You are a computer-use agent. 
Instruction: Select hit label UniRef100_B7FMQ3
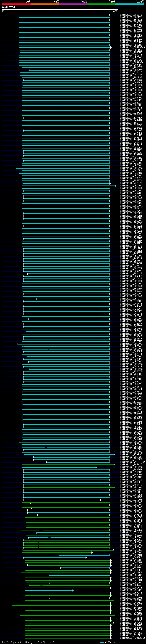coord(131,30)
